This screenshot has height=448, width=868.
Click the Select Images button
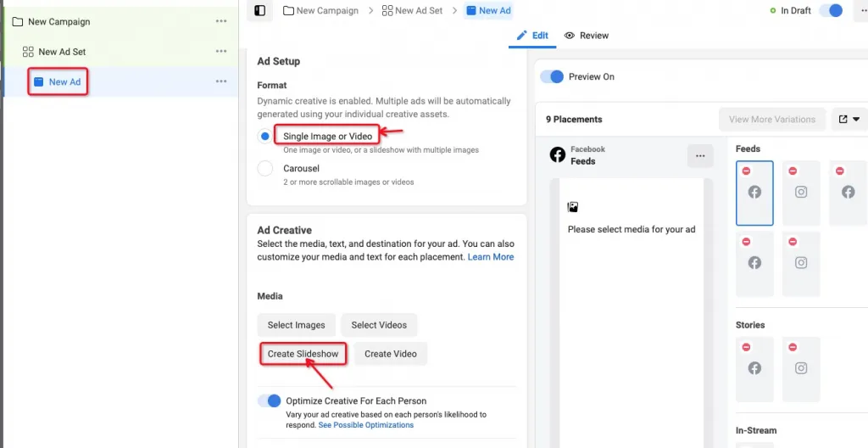(x=296, y=325)
